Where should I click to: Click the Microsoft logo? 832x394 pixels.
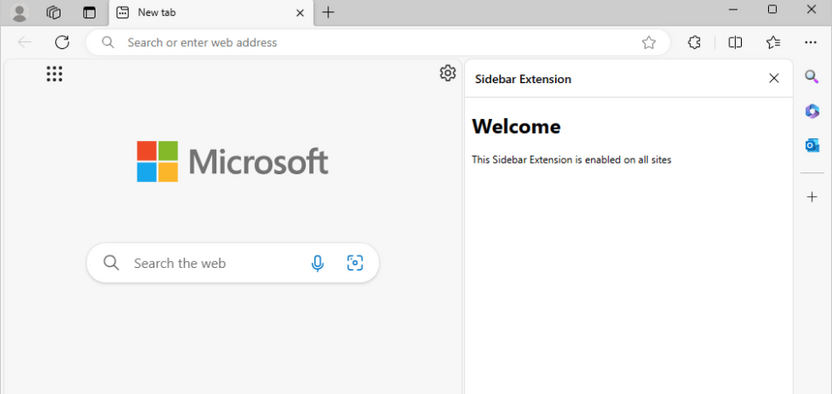[232, 161]
